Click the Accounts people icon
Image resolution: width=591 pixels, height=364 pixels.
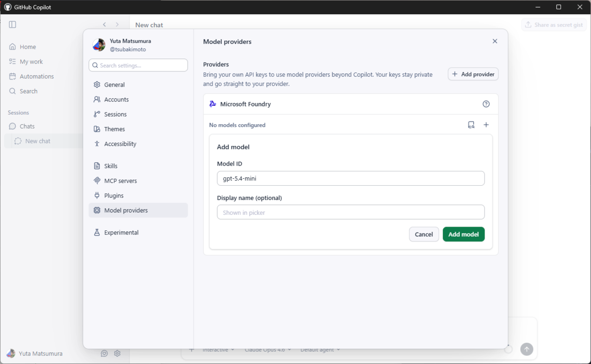click(97, 99)
